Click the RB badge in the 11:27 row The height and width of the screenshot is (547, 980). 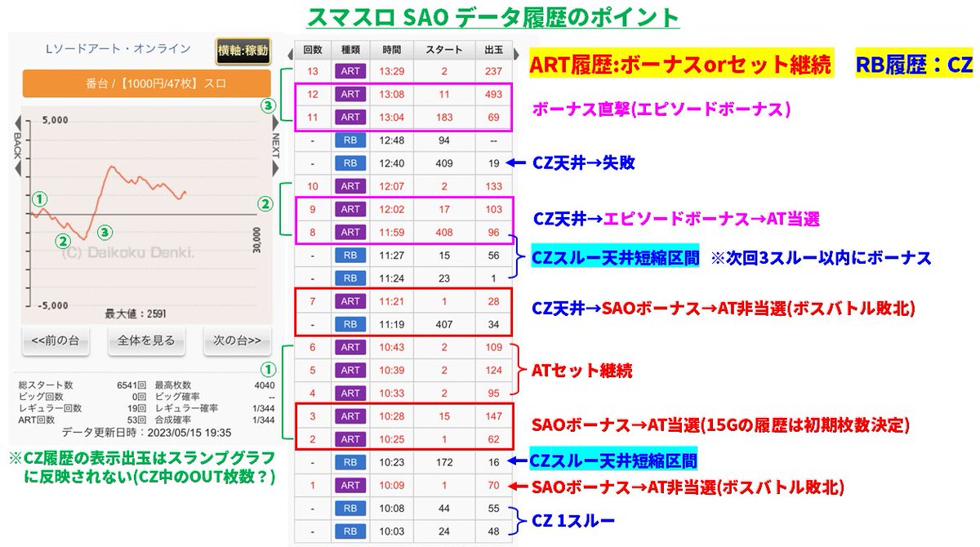click(x=351, y=255)
